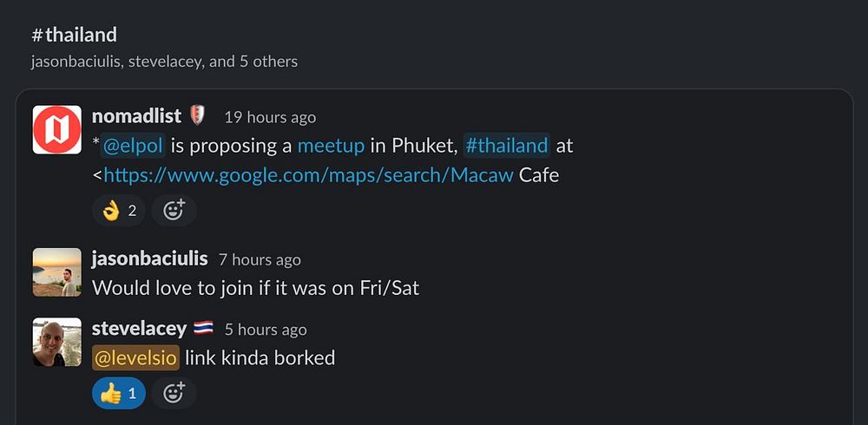The image size is (868, 425).
Task: Click the Thailand flag status beside stevelacey
Action: 203,329
